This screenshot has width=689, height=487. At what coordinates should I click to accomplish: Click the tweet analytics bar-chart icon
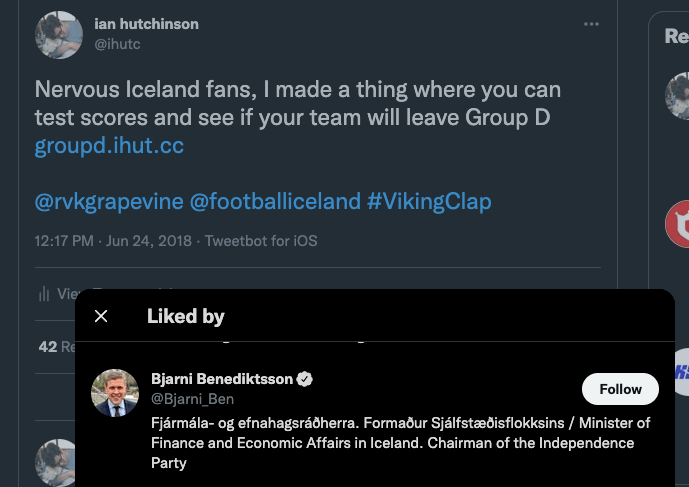tap(44, 294)
